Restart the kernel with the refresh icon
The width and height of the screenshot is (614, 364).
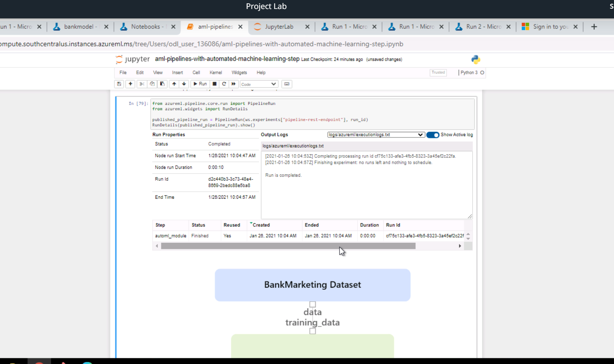pyautogui.click(x=224, y=84)
